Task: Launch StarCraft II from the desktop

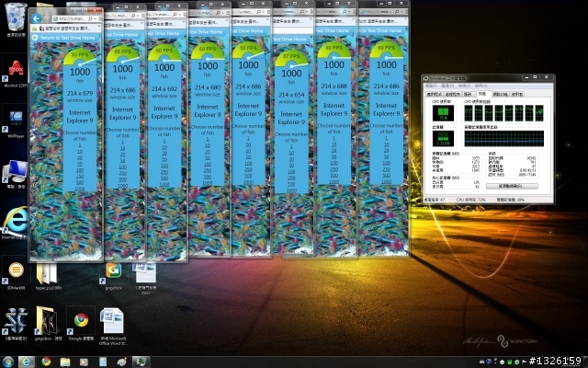Action: click(16, 324)
